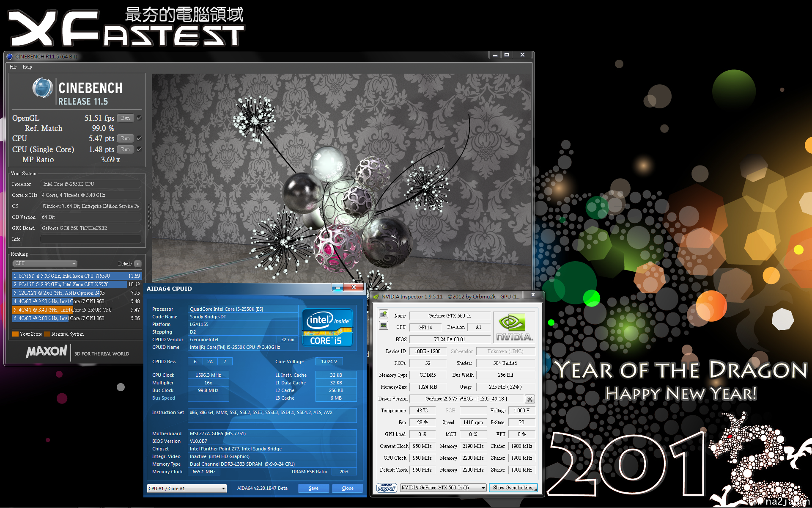Open the File menu in Cinebench
The width and height of the screenshot is (812, 508).
click(13, 67)
